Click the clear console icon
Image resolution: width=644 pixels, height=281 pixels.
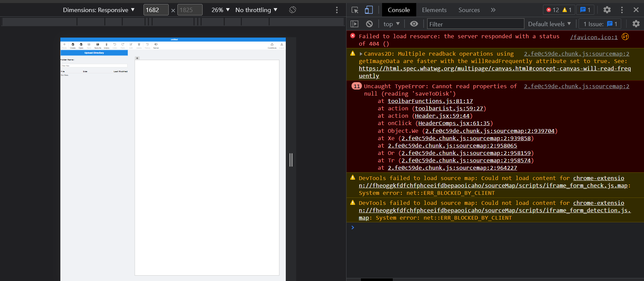(369, 24)
